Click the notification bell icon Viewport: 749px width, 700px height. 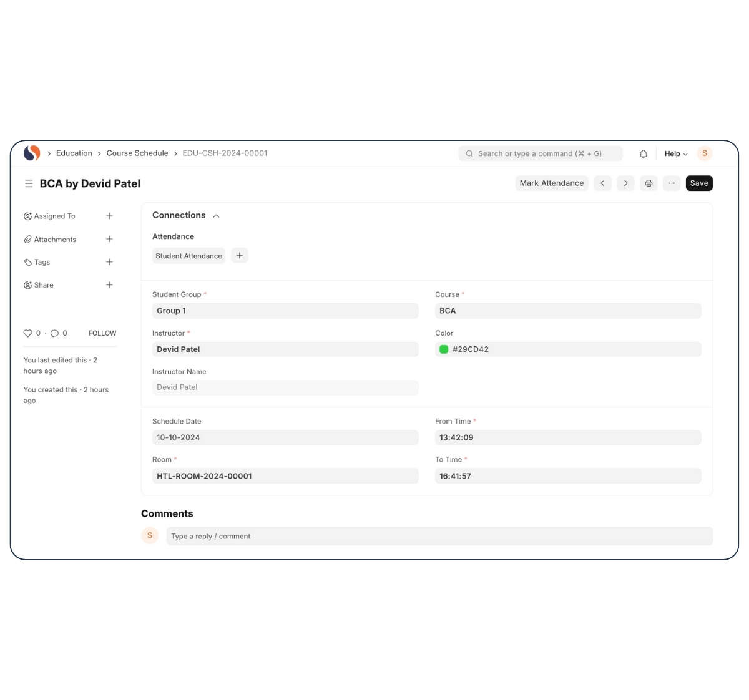pos(643,153)
